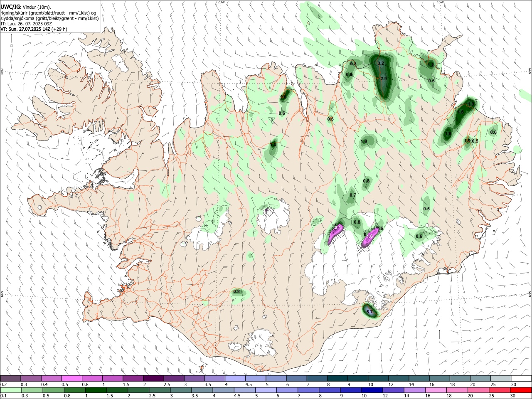
Task: Select the upper-scale swatch between 1.5 and 2
Action: [133, 379]
